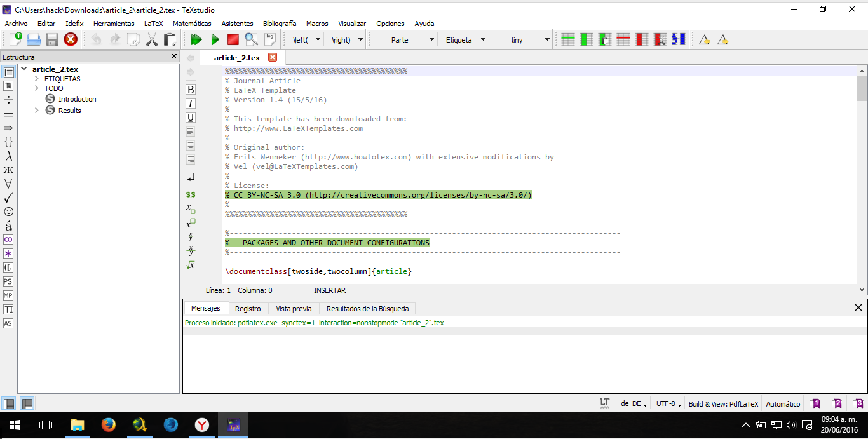Remove table column with red column icon
This screenshot has height=439, width=868.
642,39
